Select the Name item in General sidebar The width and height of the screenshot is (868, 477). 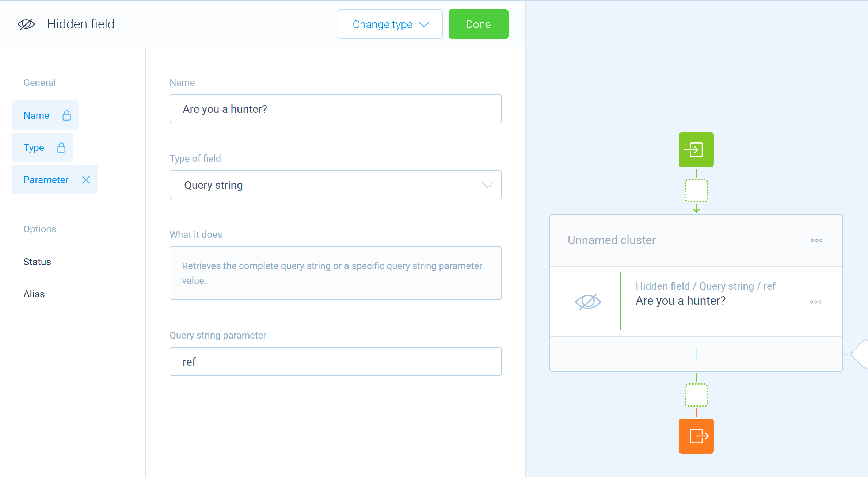(x=45, y=115)
